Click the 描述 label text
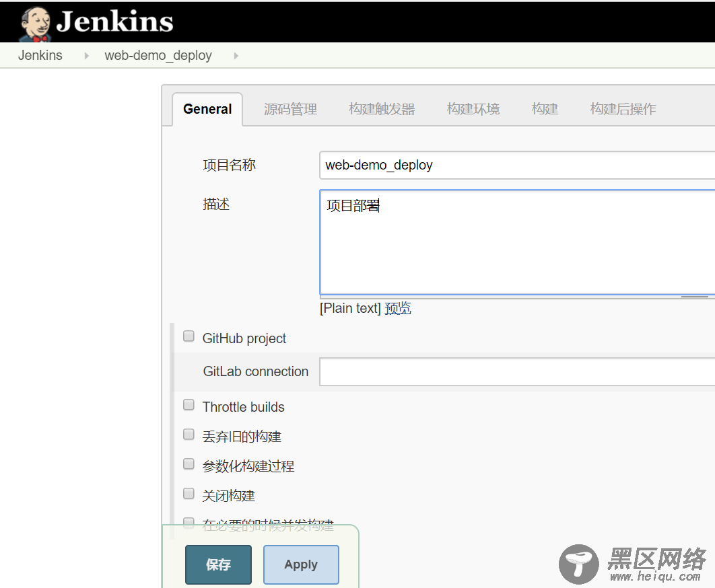This screenshot has width=715, height=588. point(216,205)
